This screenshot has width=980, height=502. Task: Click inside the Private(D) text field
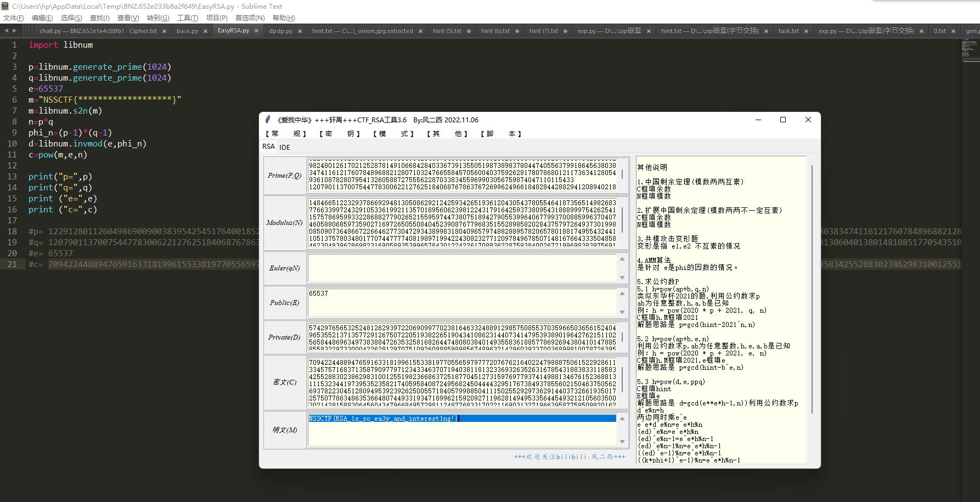pyautogui.click(x=463, y=337)
